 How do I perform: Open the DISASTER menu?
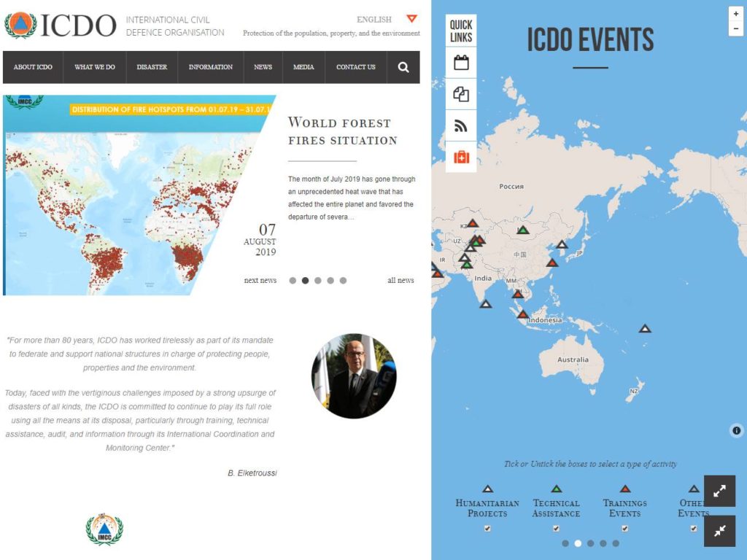click(152, 67)
